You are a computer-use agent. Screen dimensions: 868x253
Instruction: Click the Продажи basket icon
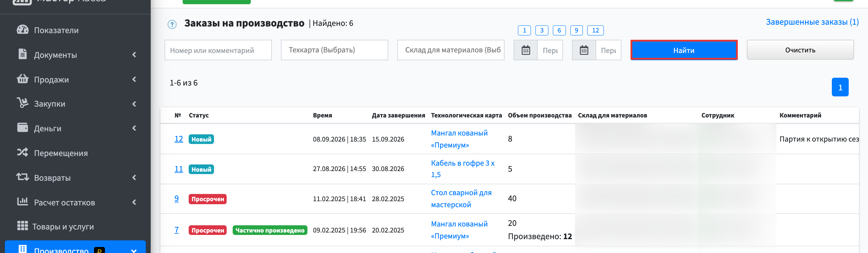tap(23, 79)
